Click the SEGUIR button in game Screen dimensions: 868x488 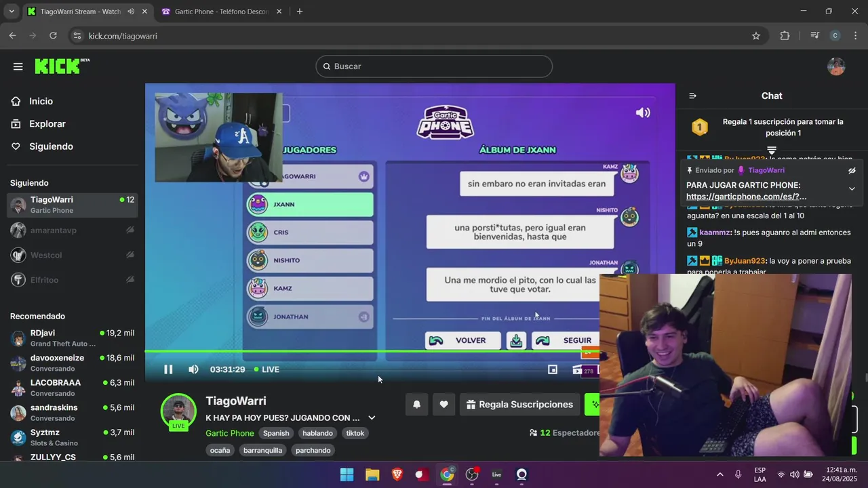[x=566, y=340]
